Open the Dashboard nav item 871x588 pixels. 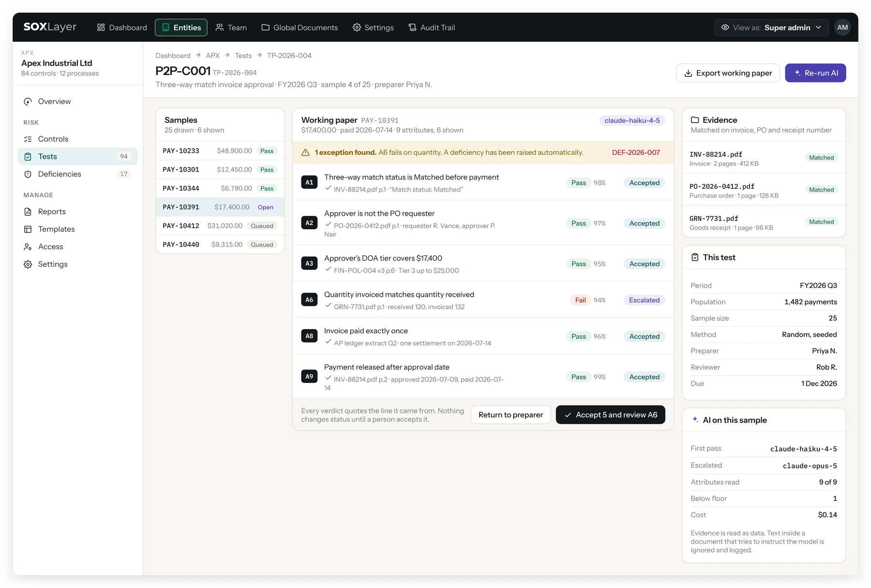[x=122, y=28]
